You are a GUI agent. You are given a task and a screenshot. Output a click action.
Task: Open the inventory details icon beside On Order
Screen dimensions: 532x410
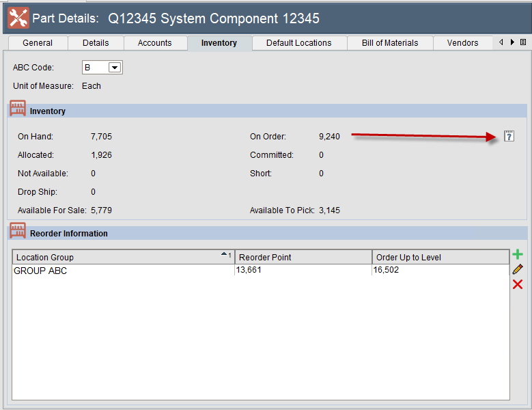[508, 136]
